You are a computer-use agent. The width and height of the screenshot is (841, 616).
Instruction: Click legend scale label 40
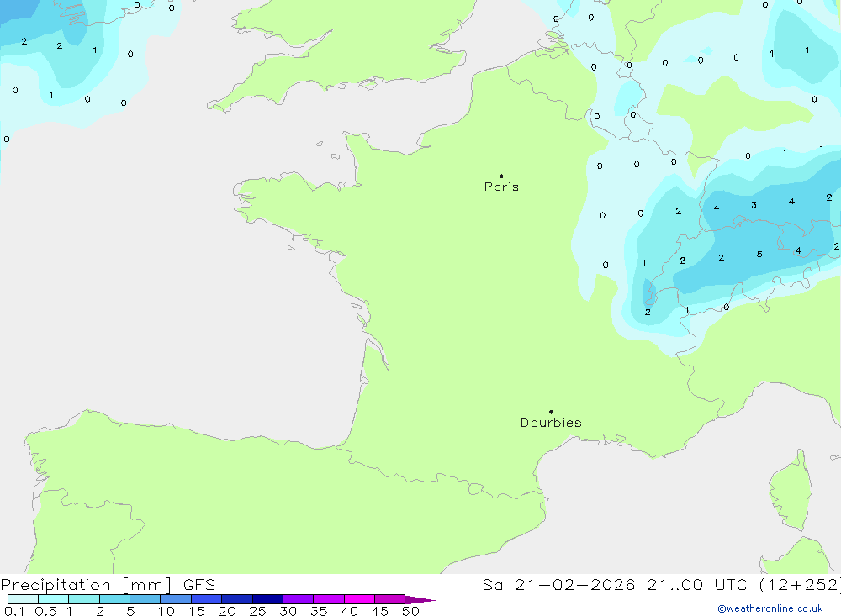pyautogui.click(x=349, y=611)
